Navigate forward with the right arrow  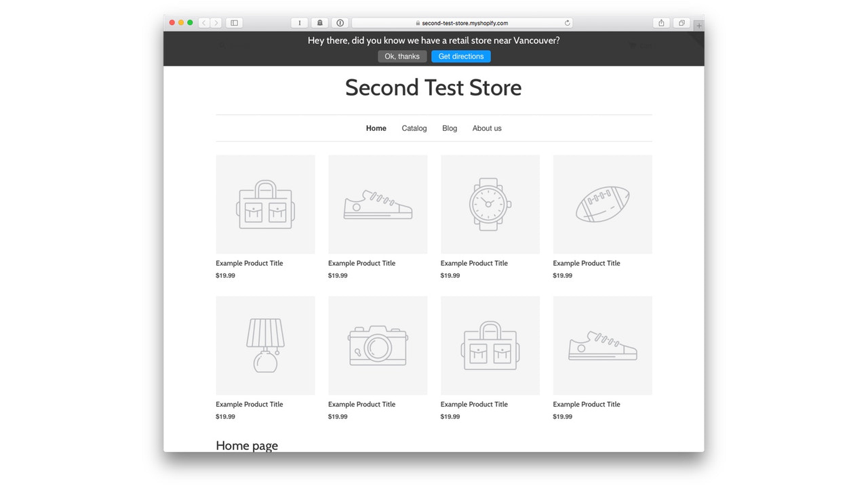coord(215,22)
